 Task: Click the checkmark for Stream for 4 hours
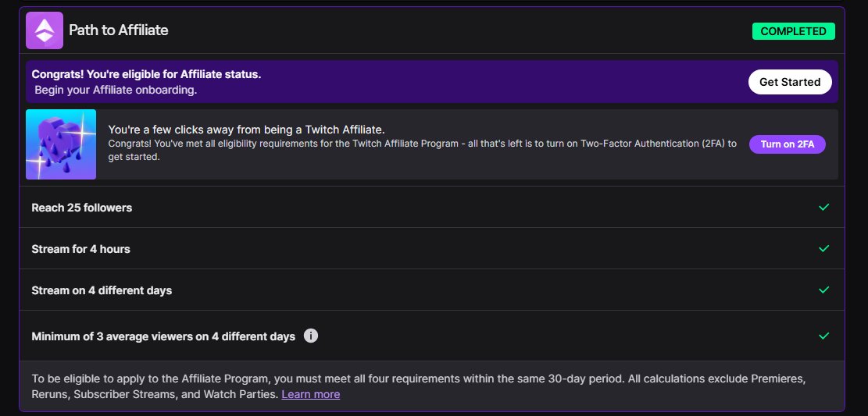tap(823, 248)
